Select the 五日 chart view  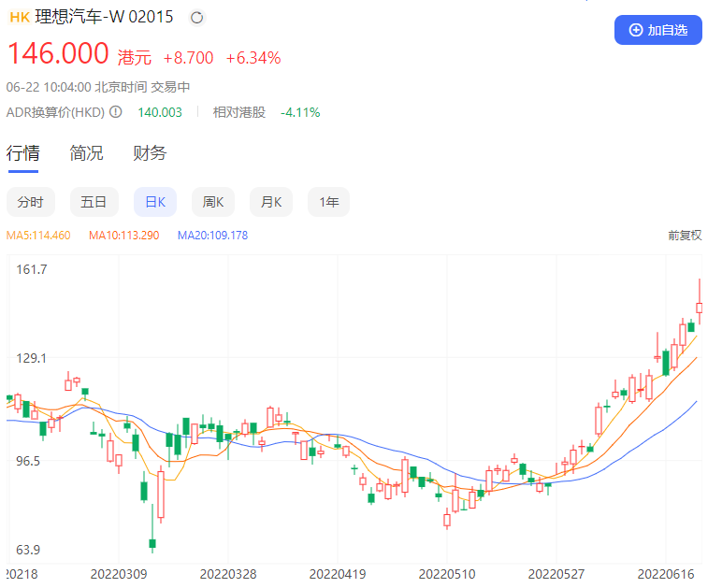point(94,202)
